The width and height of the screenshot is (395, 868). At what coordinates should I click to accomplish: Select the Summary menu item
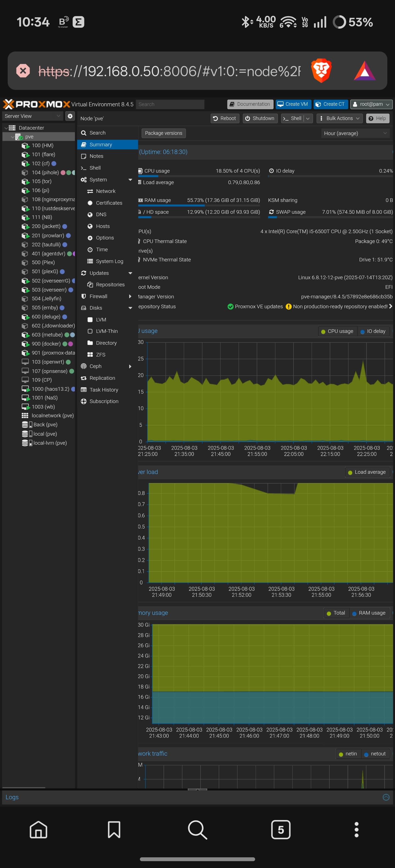pyautogui.click(x=108, y=145)
